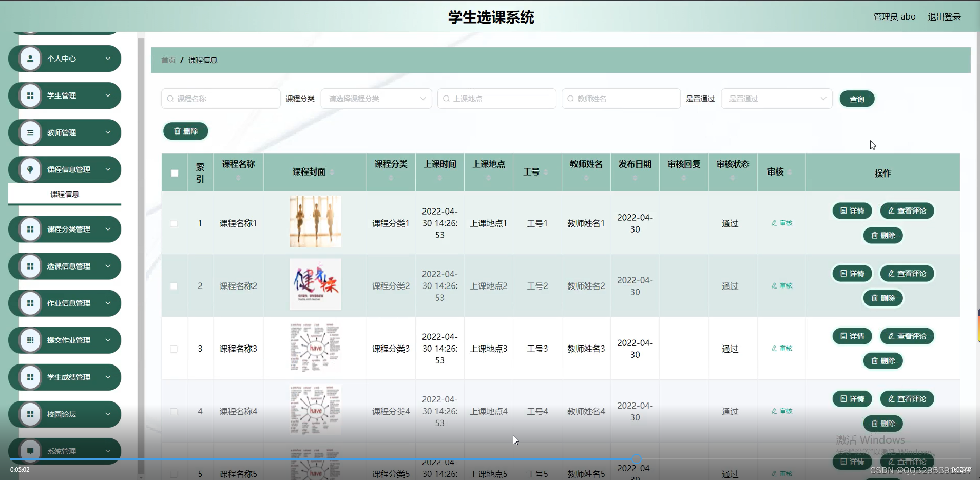
Task: Sort by 课程名称 column arrows
Action: click(238, 178)
